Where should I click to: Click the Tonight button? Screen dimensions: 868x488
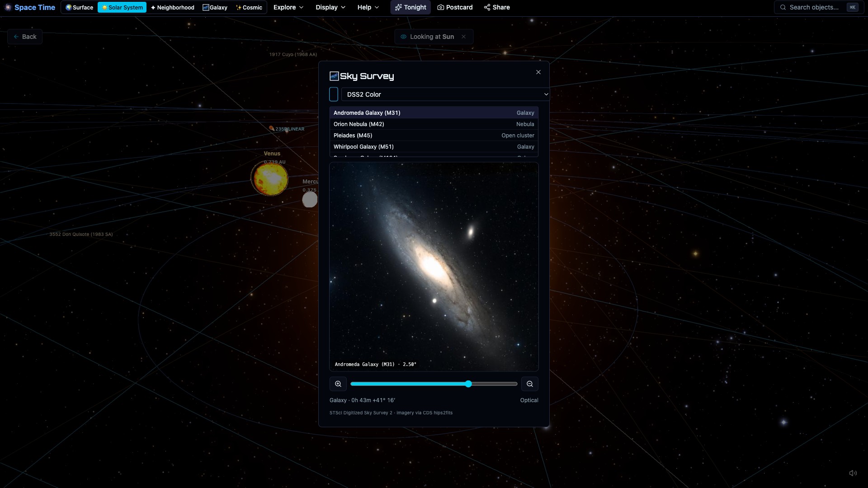click(x=410, y=7)
